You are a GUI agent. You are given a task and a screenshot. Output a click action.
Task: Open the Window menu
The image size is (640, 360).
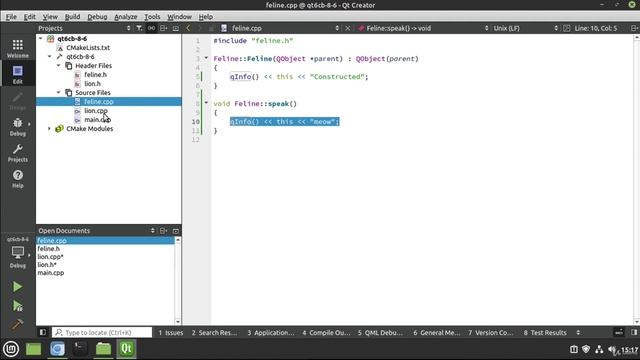tap(179, 17)
